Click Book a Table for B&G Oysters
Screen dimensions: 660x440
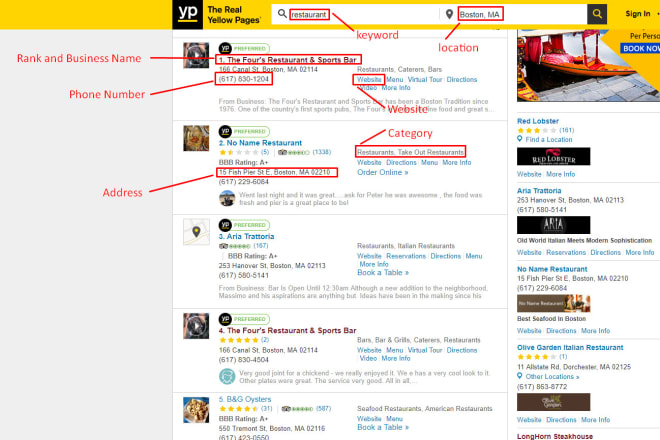(383, 427)
